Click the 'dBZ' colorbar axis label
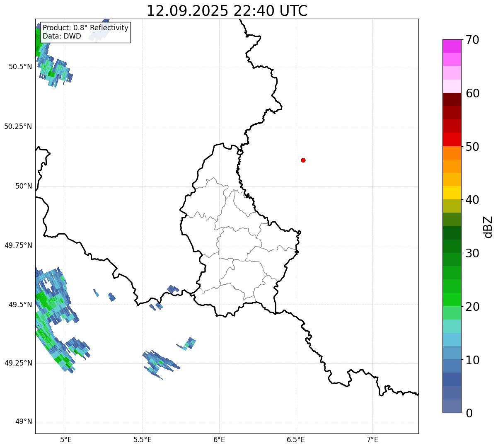Image resolution: width=498 pixels, height=448 pixels. click(x=488, y=226)
